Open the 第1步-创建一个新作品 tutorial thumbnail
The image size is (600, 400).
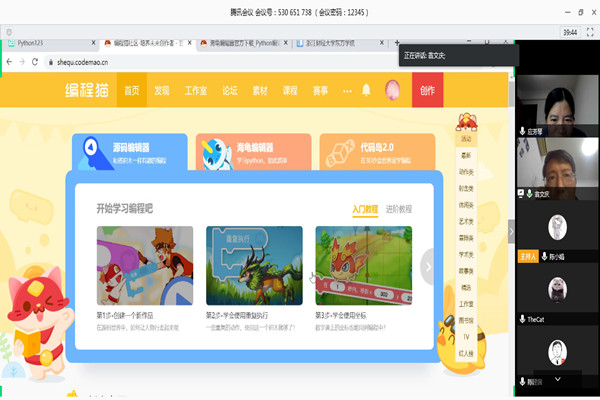(145, 264)
